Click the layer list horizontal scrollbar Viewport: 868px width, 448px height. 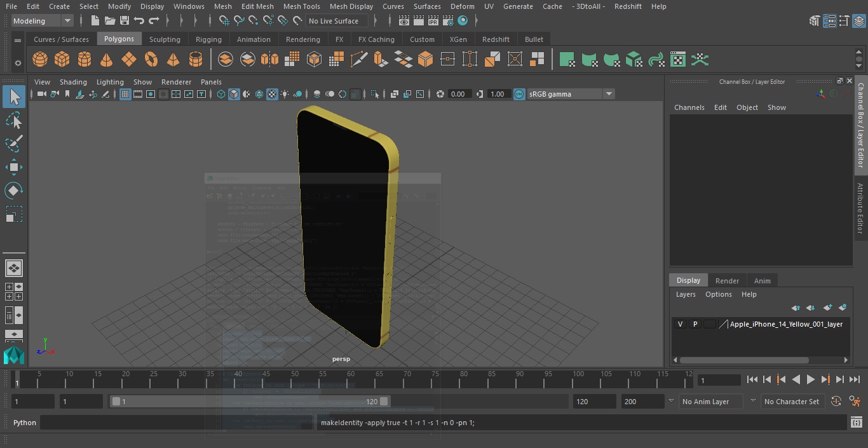pyautogui.click(x=745, y=360)
